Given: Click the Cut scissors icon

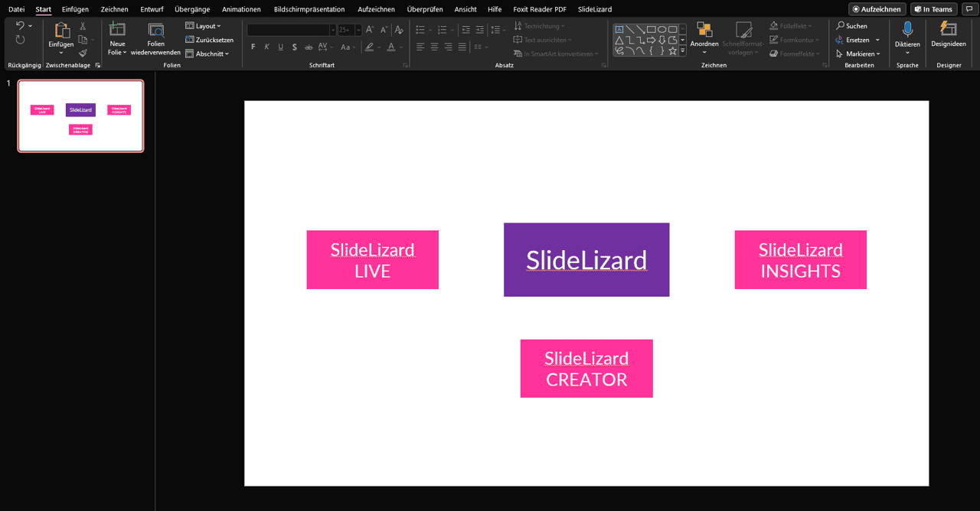Looking at the screenshot, I should (x=83, y=26).
